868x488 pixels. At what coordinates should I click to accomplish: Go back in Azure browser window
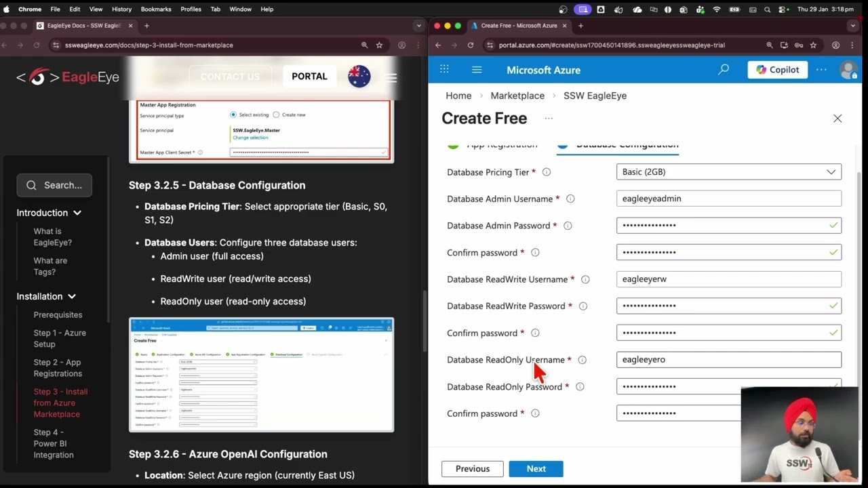click(x=438, y=45)
